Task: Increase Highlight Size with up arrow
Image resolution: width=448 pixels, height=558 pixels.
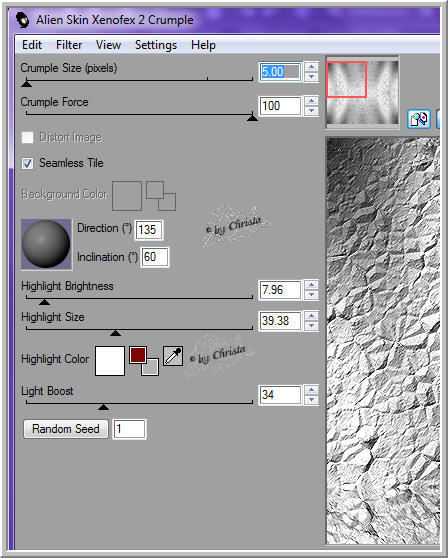Action: click(311, 316)
